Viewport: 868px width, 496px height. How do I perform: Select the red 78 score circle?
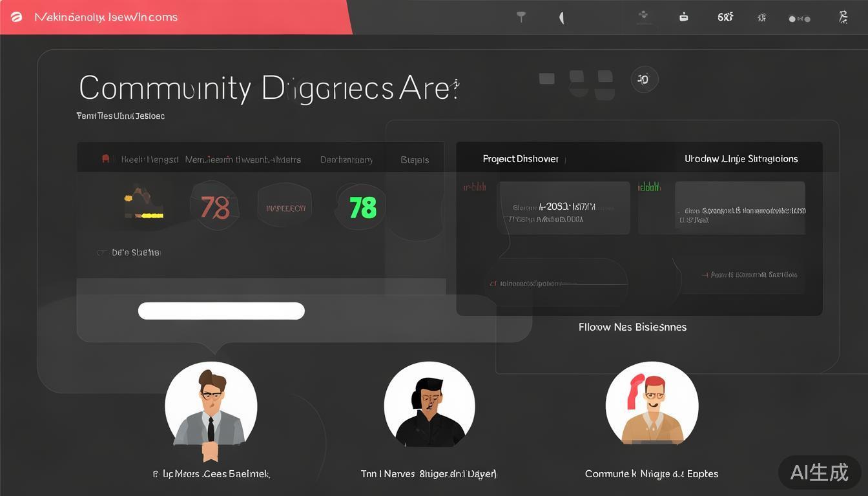pos(214,207)
